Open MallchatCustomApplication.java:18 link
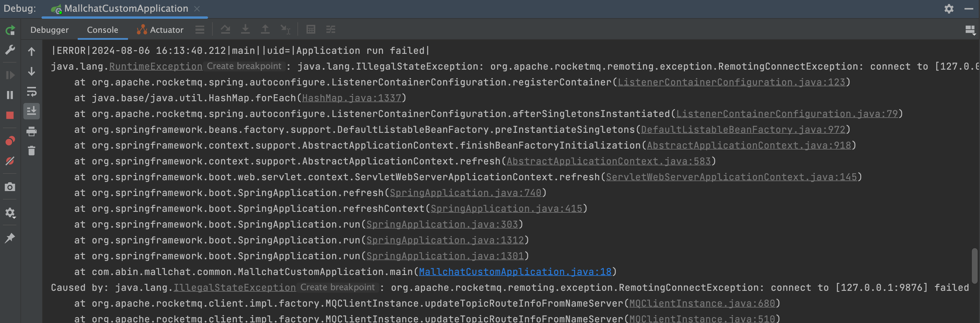980x323 pixels. pyautogui.click(x=515, y=272)
